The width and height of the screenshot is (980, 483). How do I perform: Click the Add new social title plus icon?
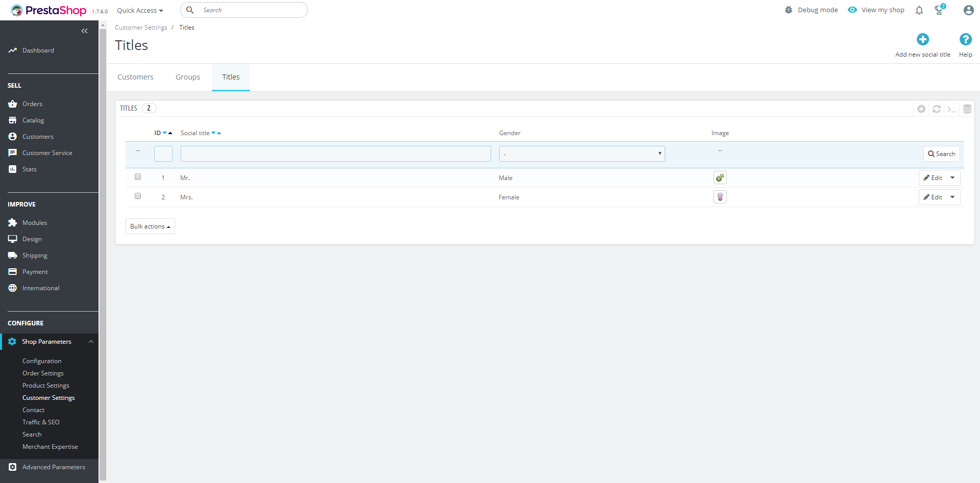point(923,39)
